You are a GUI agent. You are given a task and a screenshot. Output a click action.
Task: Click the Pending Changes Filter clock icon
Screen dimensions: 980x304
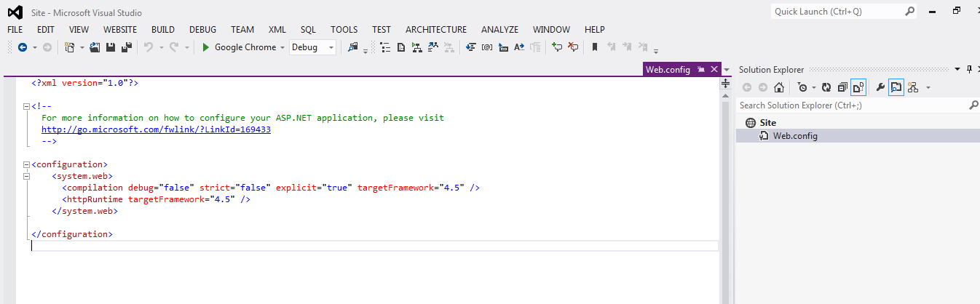pyautogui.click(x=802, y=87)
